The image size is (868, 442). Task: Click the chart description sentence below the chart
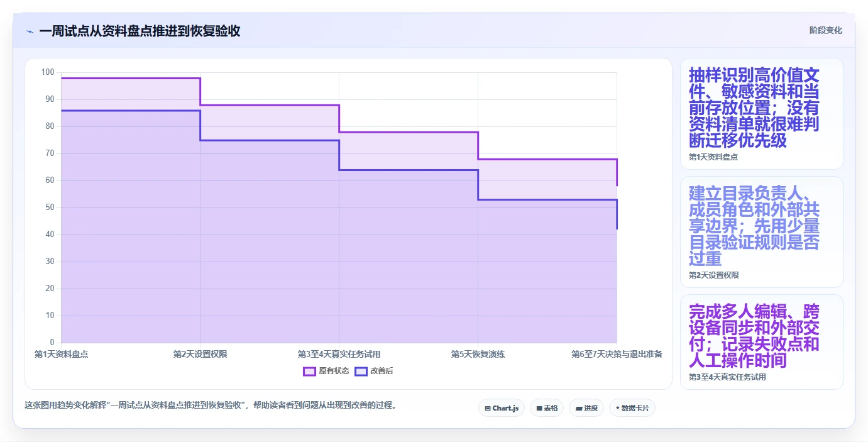[x=210, y=406]
